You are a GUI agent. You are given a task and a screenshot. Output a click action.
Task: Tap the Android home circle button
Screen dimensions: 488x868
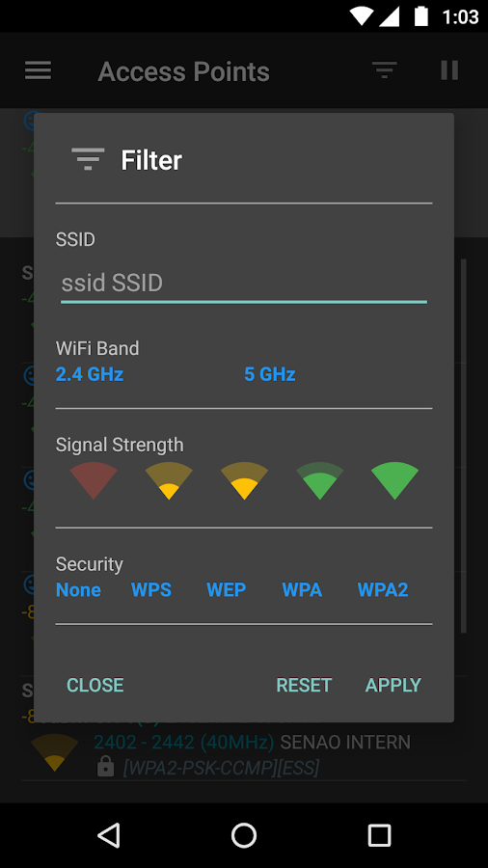(244, 835)
